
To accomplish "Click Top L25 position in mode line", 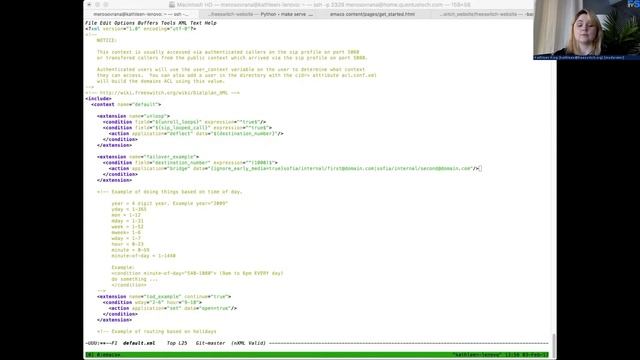I will coord(177,343).
